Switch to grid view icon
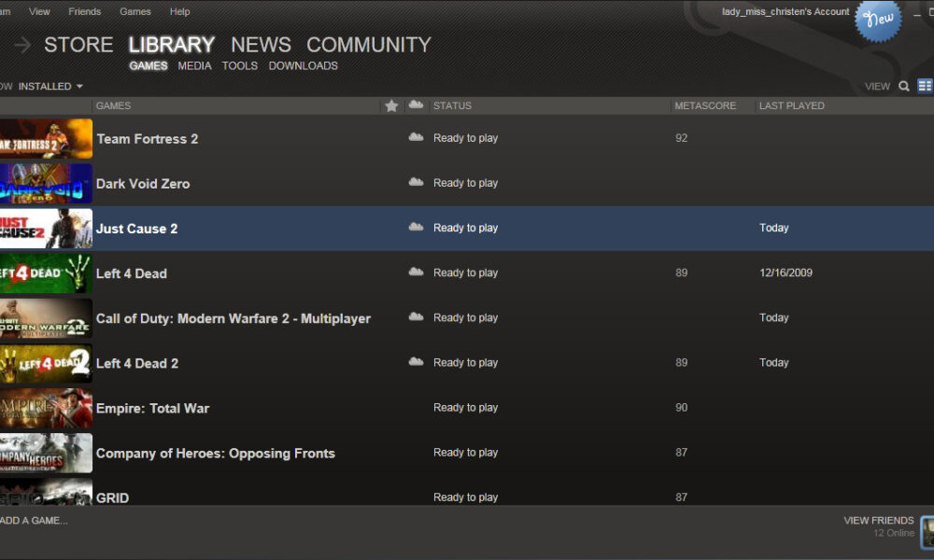This screenshot has height=560, width=934. click(x=925, y=86)
